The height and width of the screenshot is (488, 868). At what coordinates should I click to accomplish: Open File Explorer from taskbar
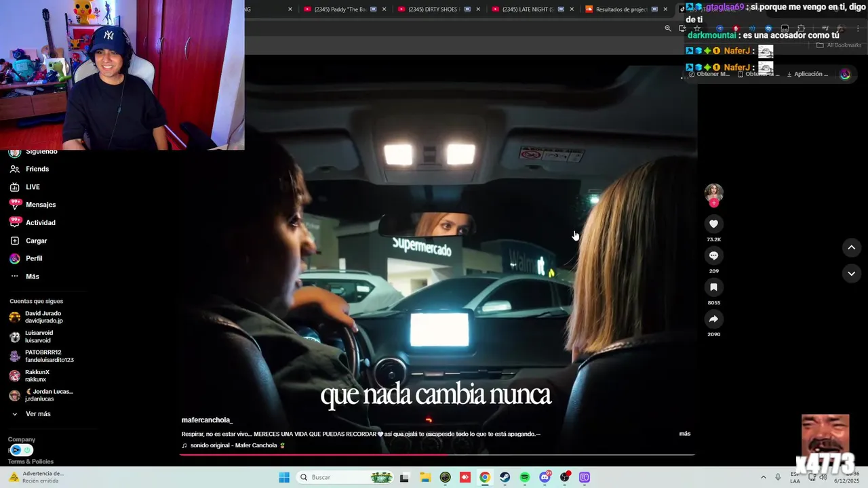(x=425, y=477)
